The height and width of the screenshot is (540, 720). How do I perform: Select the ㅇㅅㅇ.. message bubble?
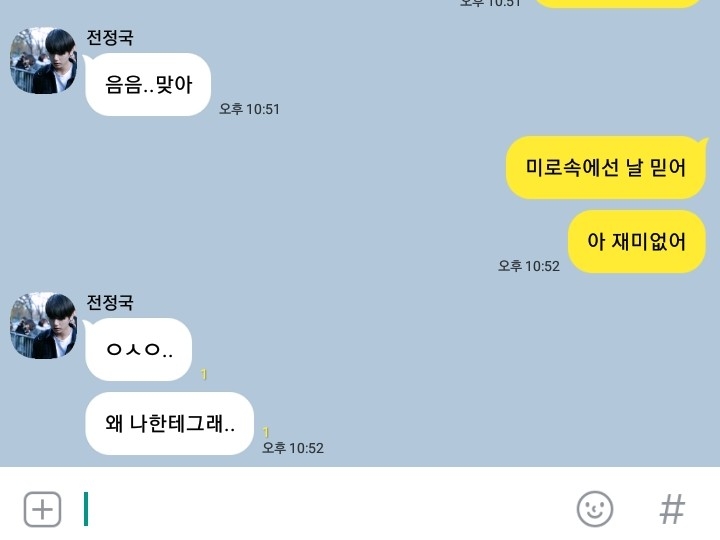[x=138, y=349]
